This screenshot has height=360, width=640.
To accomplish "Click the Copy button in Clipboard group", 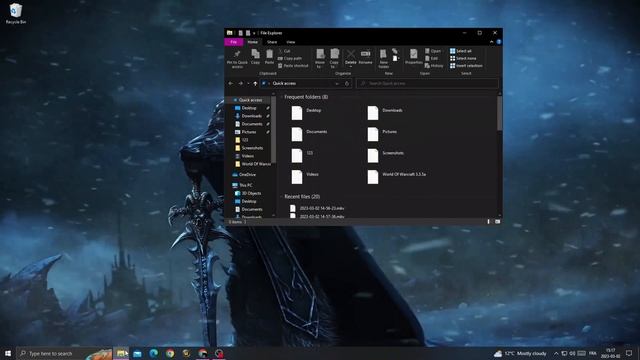I will click(x=256, y=57).
